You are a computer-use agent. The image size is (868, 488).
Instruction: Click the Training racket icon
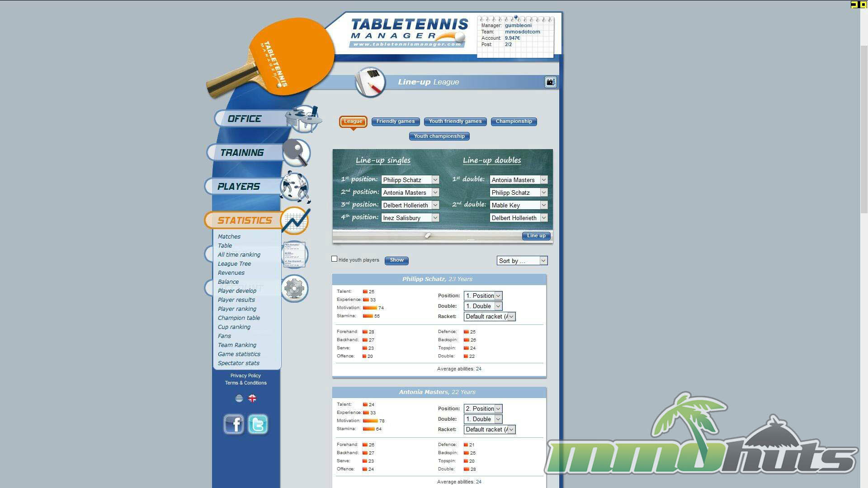point(296,152)
